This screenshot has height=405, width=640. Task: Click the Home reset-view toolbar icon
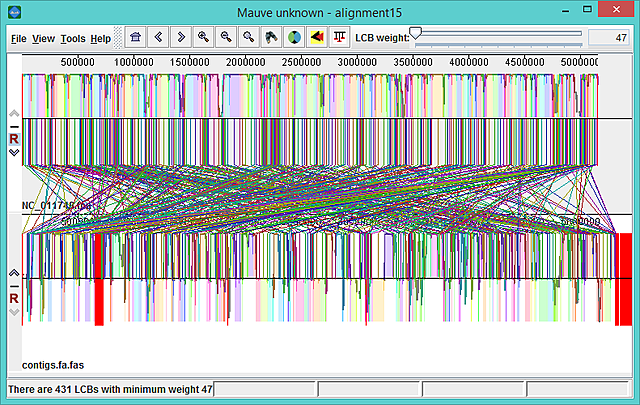pos(136,38)
